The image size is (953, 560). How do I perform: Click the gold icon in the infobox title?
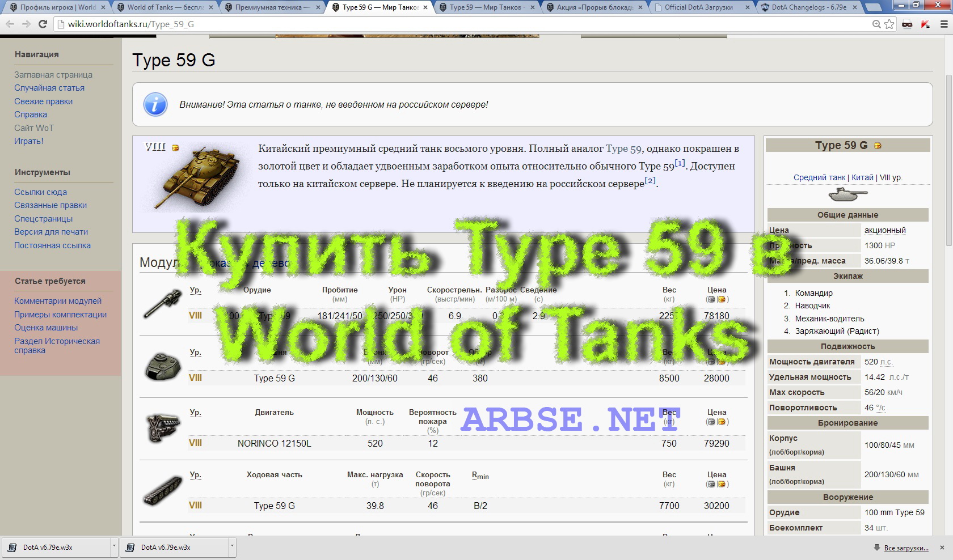pos(878,146)
